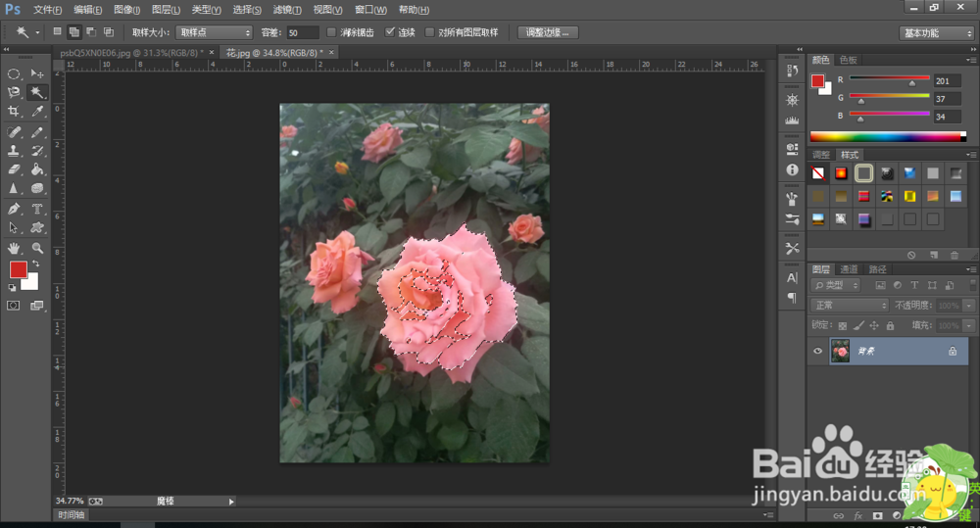Open the tool preset picker arrow
980x528 pixels.
coord(37,32)
